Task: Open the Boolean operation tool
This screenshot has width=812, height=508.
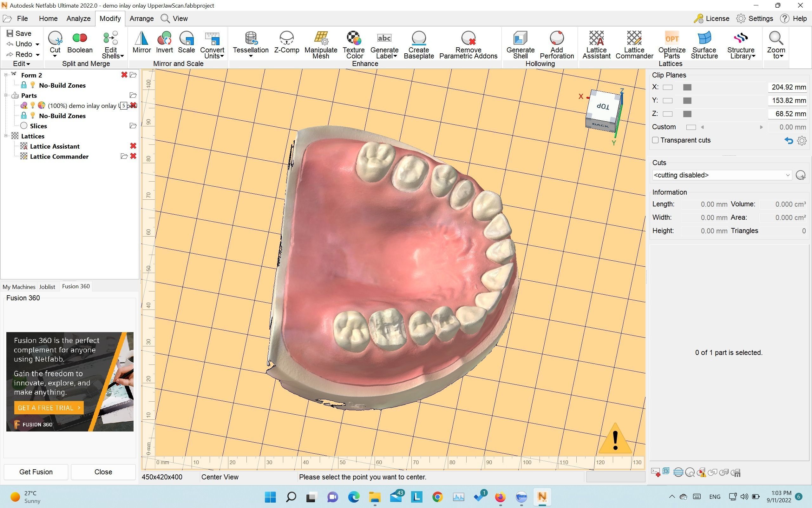Action: click(x=80, y=43)
